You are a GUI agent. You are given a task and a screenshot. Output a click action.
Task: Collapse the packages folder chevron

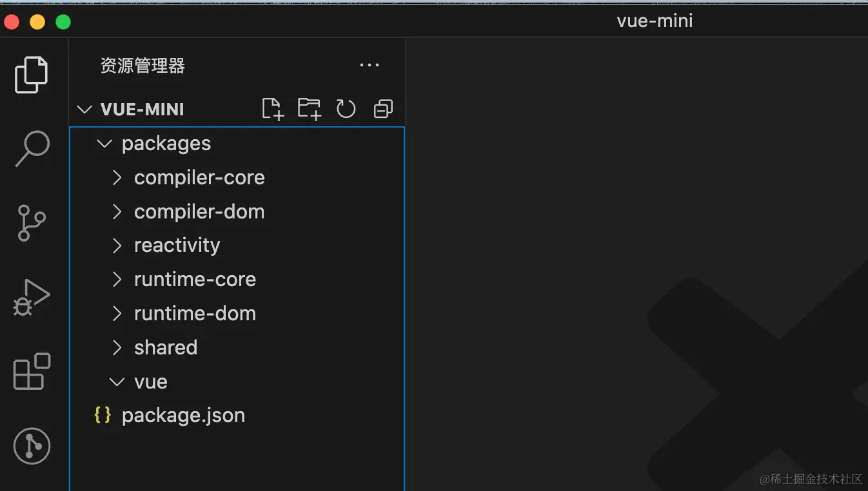[x=104, y=144]
